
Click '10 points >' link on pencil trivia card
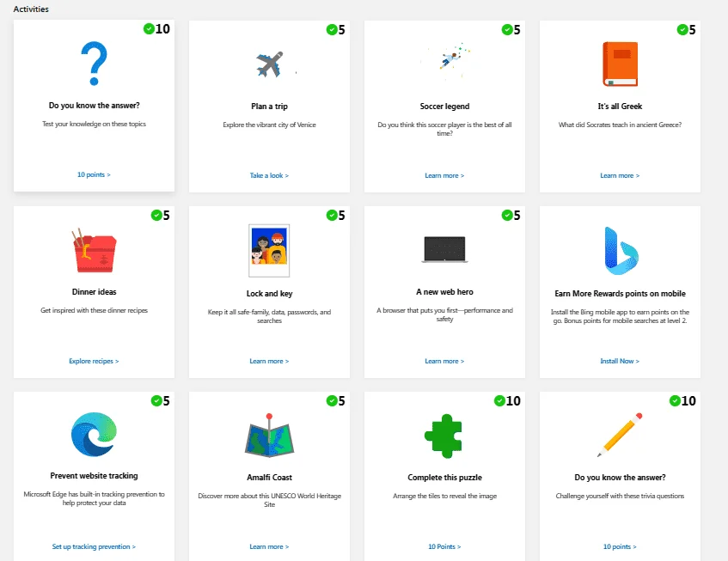pos(620,546)
